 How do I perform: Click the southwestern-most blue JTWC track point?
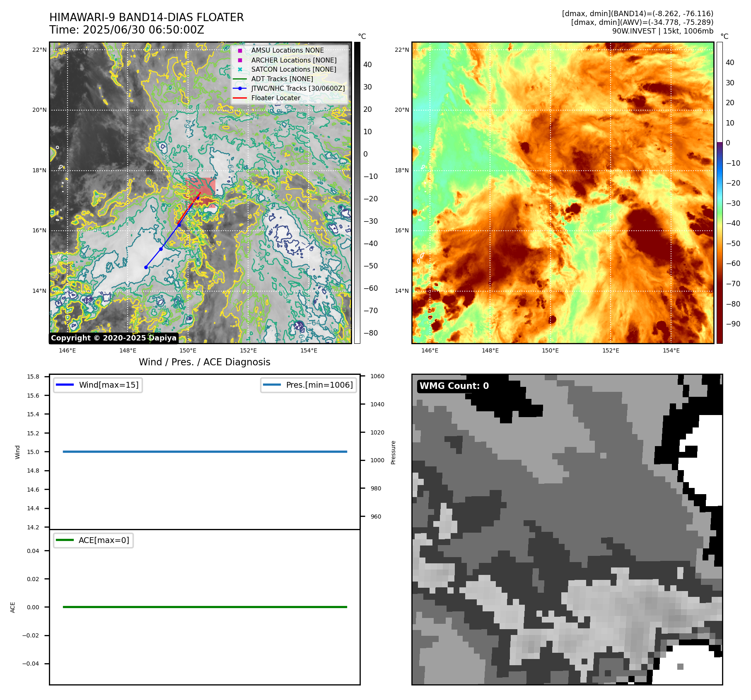tap(146, 267)
